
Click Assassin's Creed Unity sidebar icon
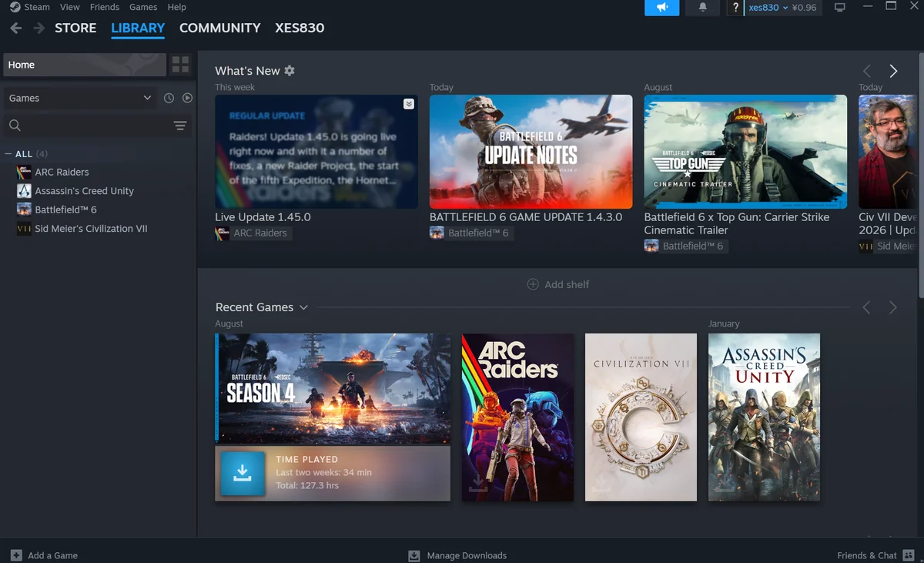(24, 191)
